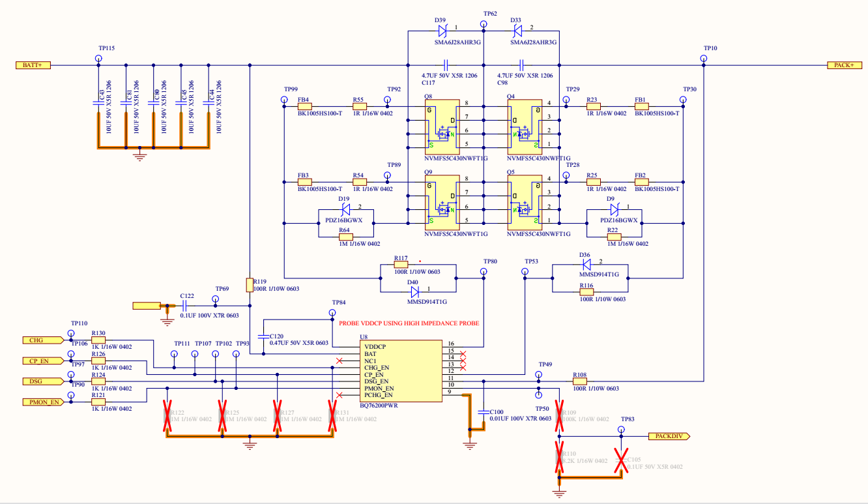Viewport: 868px width, 504px height.
Task: Select the PACKDIV port
Action: tap(669, 436)
